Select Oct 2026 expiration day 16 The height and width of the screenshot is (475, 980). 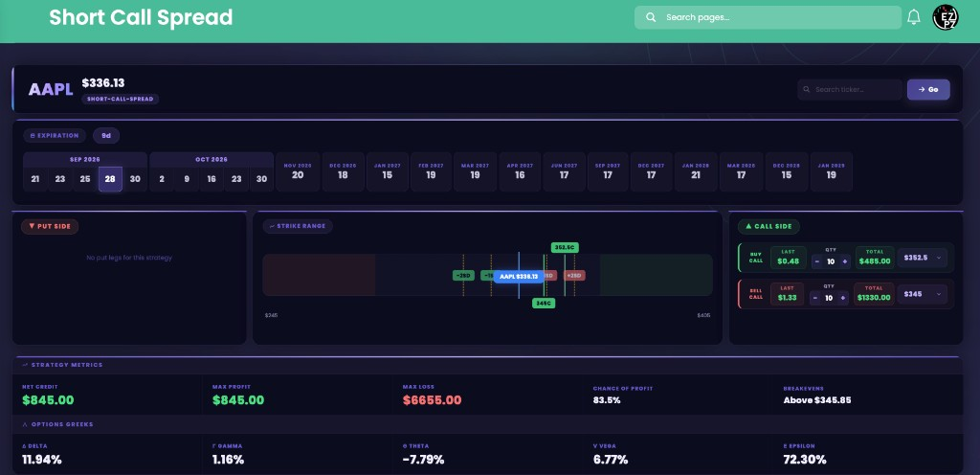(x=212, y=179)
